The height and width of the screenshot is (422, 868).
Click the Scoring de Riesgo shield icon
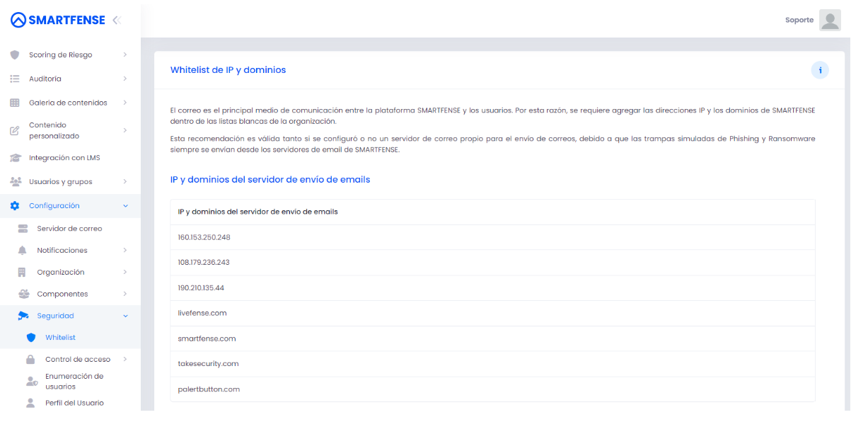pyautogui.click(x=15, y=55)
